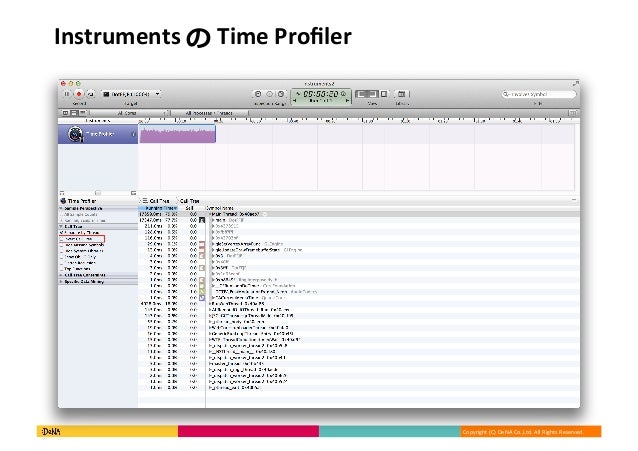Click the red Record button
This screenshot has height=451, width=638.
click(79, 94)
